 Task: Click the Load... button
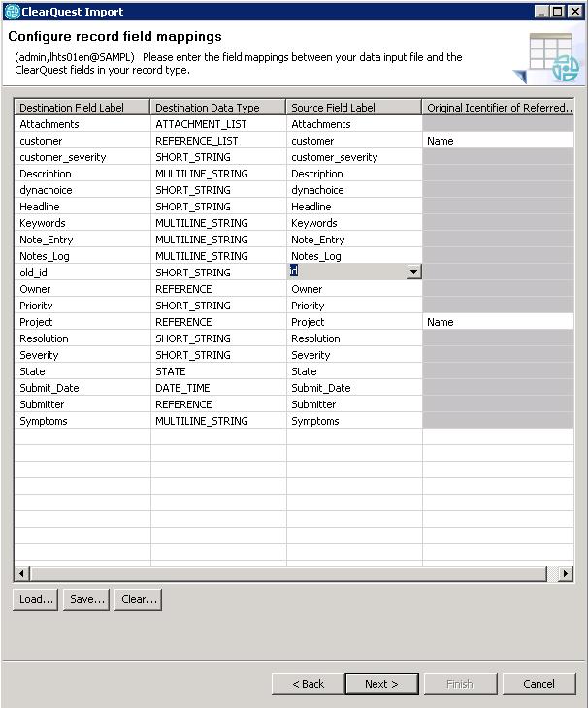pos(35,599)
